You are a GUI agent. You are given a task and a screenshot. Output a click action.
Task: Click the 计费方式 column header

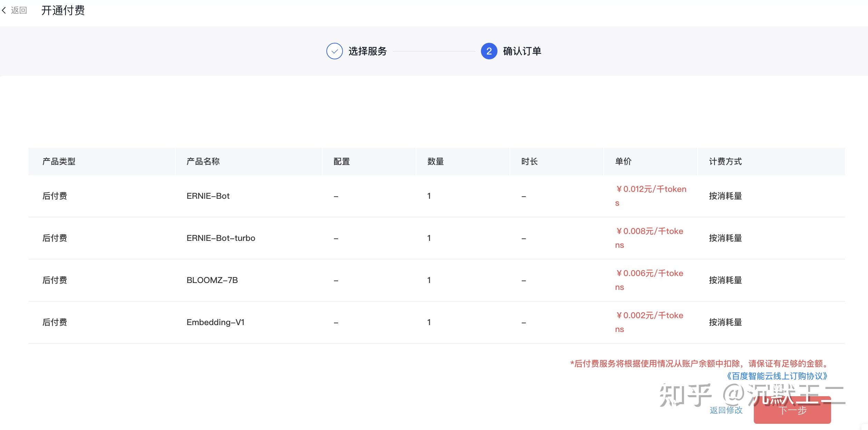pos(725,162)
